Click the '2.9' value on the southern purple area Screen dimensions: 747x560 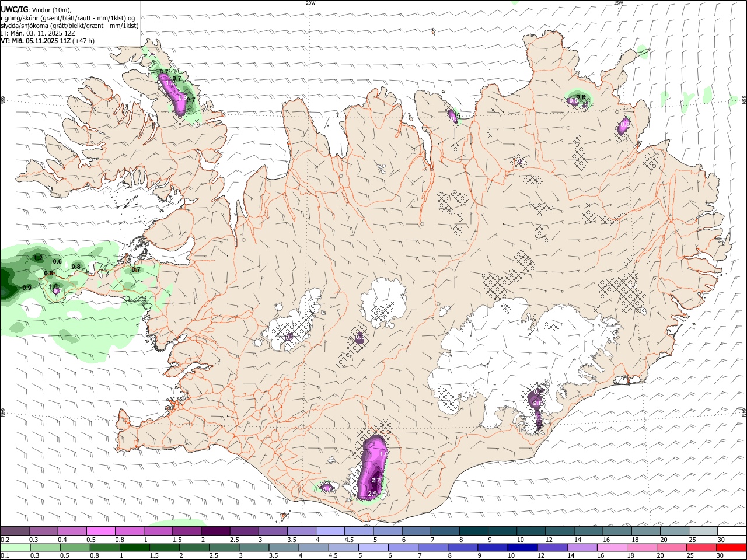(372, 494)
